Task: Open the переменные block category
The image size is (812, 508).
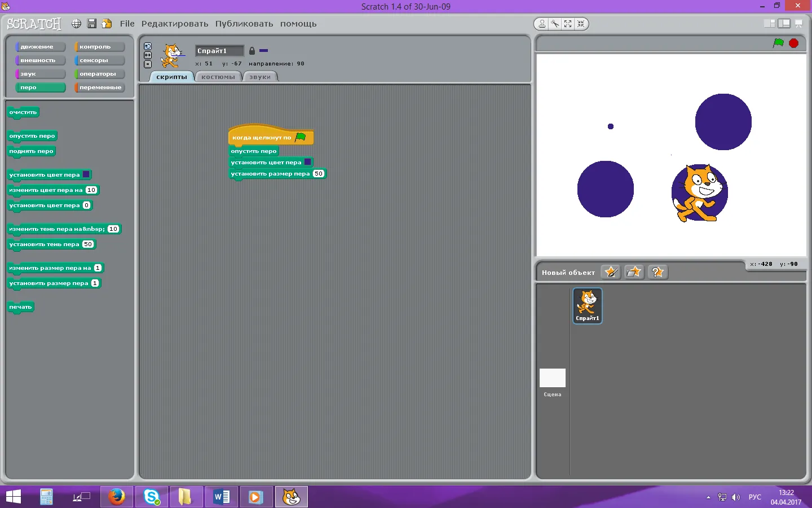Action: tap(100, 87)
